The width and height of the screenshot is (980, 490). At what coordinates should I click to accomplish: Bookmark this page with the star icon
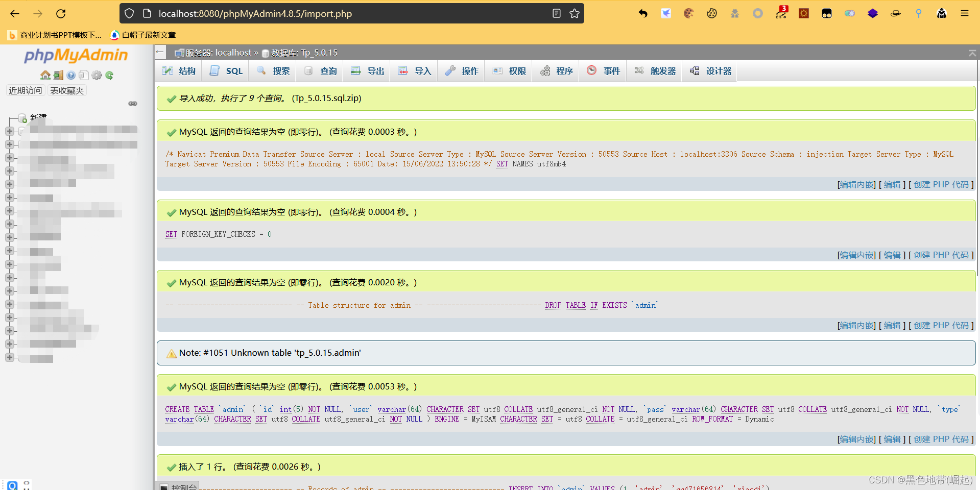[x=575, y=14]
